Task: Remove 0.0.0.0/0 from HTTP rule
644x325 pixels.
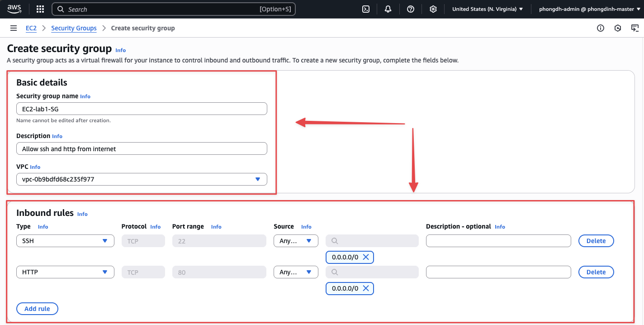Action: (x=366, y=288)
